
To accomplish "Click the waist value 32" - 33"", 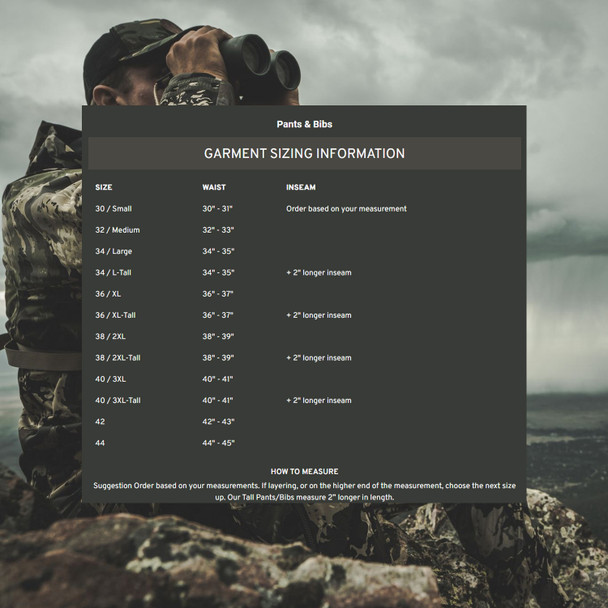I will point(218,230).
